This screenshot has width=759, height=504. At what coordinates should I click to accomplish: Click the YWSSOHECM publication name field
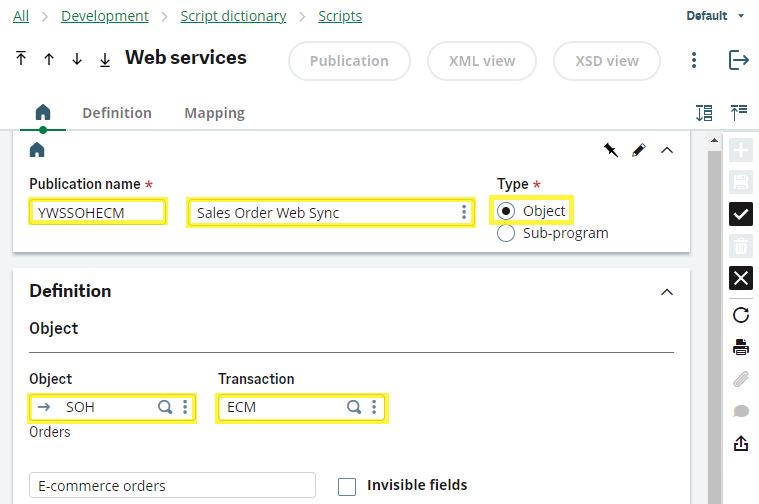pos(98,212)
